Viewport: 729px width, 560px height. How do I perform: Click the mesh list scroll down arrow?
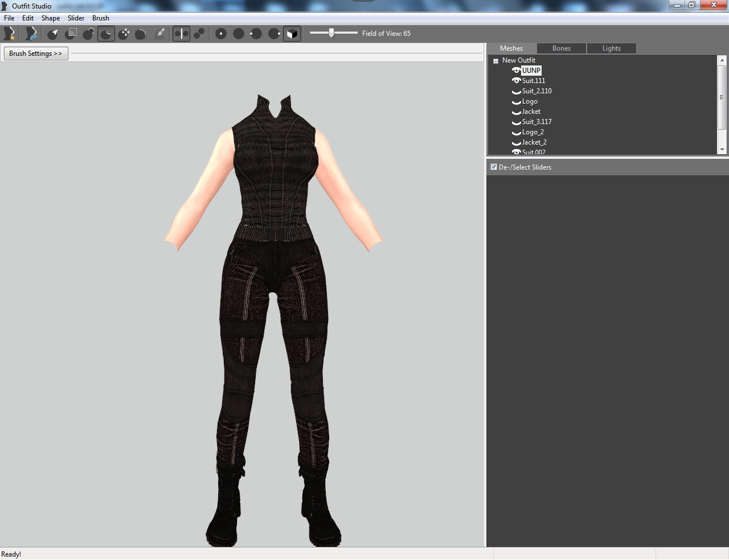click(x=722, y=150)
